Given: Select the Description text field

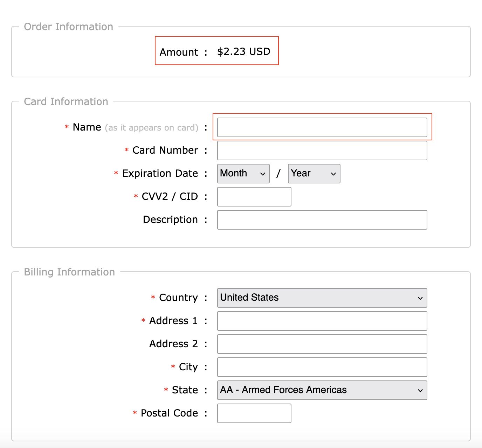Looking at the screenshot, I should click(x=322, y=220).
